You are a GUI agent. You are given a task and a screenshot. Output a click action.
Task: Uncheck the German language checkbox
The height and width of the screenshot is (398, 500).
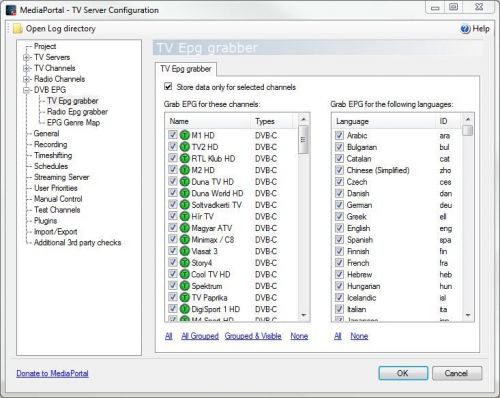[x=339, y=205]
